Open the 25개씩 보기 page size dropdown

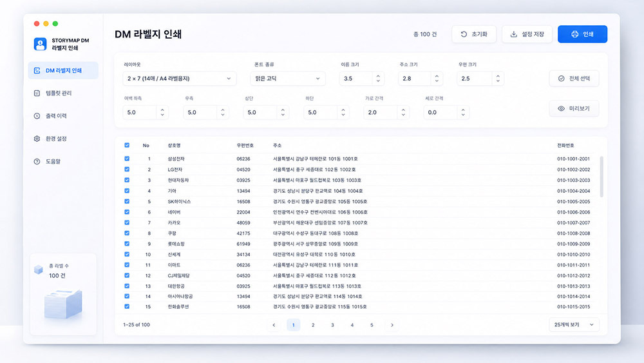[x=574, y=325]
